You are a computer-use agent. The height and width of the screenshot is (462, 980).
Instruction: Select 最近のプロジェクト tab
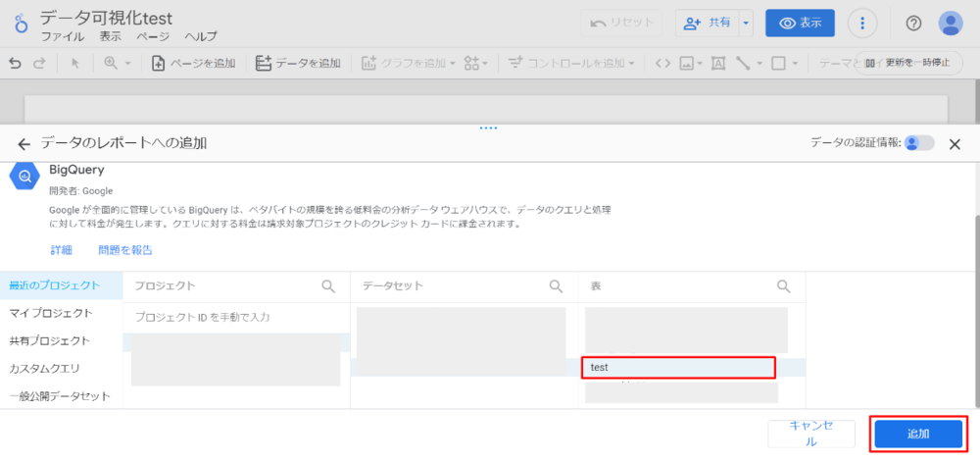(x=61, y=285)
